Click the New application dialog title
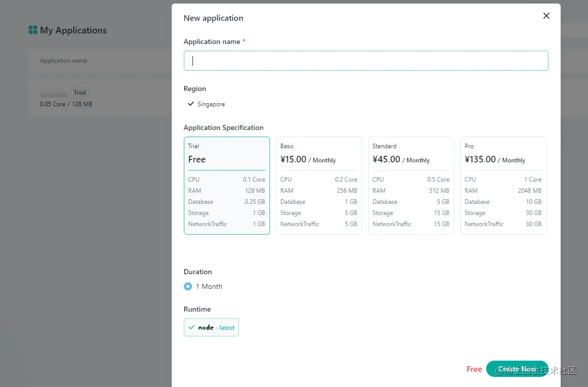Image resolution: width=588 pixels, height=387 pixels. [213, 18]
